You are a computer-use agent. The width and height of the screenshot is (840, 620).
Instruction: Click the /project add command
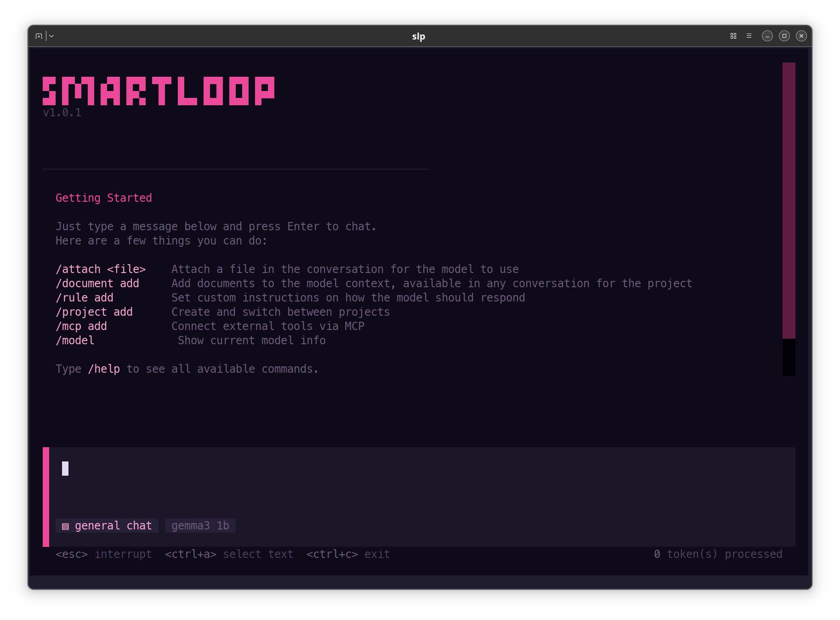coord(94,312)
